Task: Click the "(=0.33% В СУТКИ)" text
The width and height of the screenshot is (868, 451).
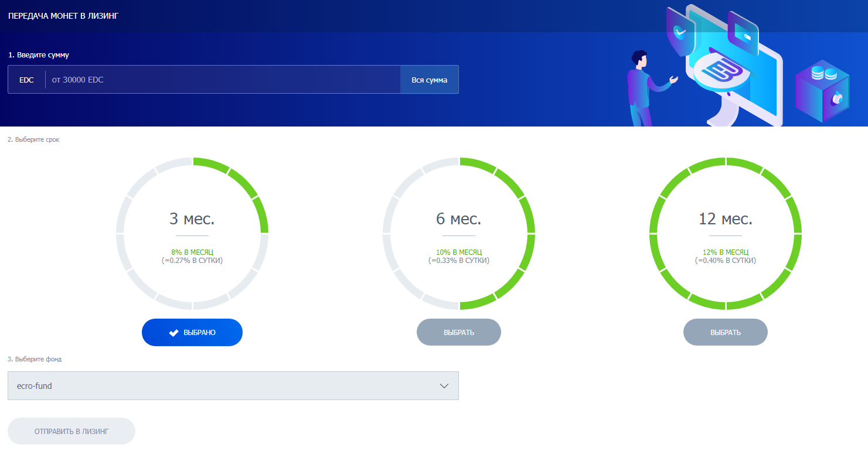Action: coord(459,261)
